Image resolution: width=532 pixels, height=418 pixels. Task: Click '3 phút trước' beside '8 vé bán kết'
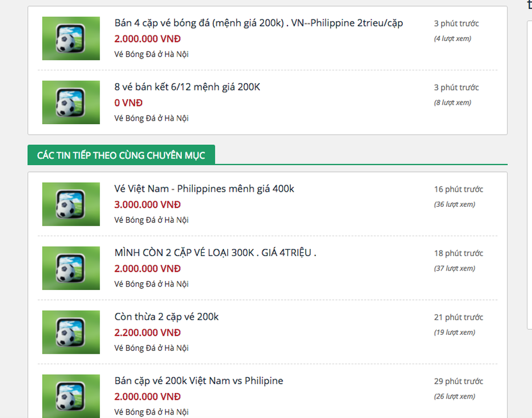click(456, 88)
